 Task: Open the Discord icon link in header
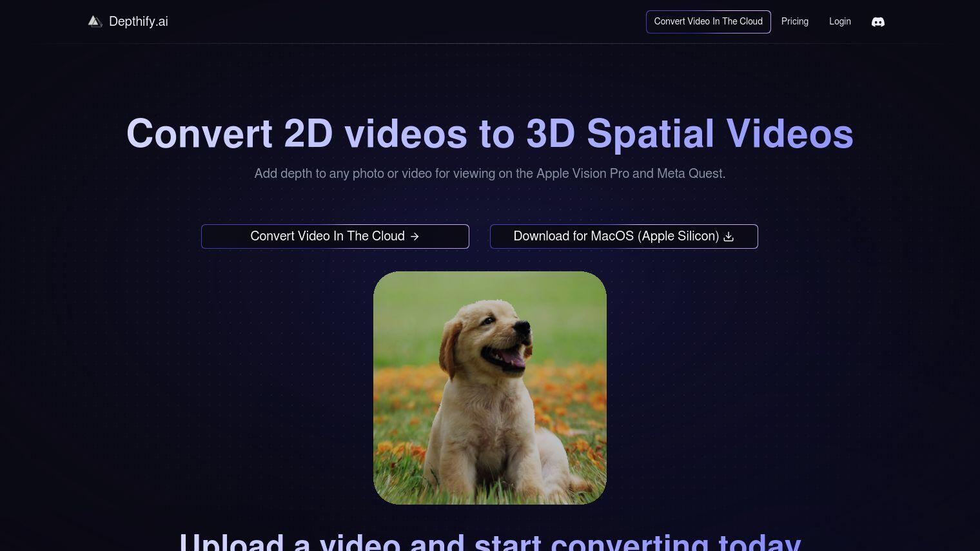click(x=878, y=22)
